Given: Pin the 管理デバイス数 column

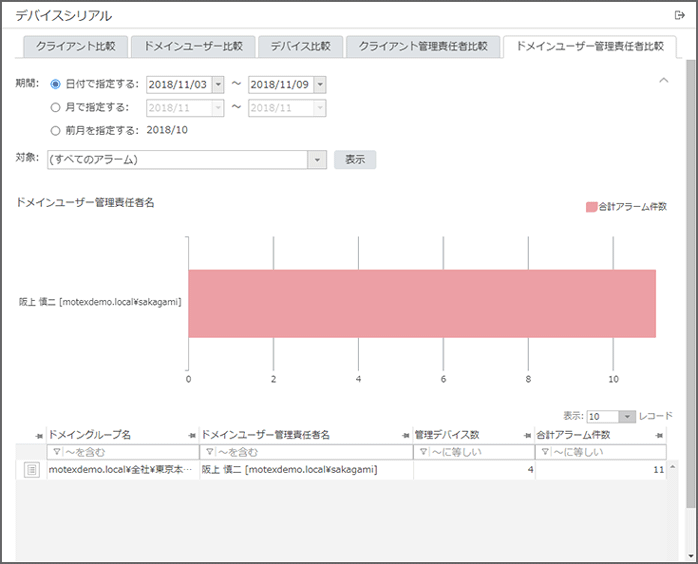Looking at the screenshot, I should click(x=527, y=435).
